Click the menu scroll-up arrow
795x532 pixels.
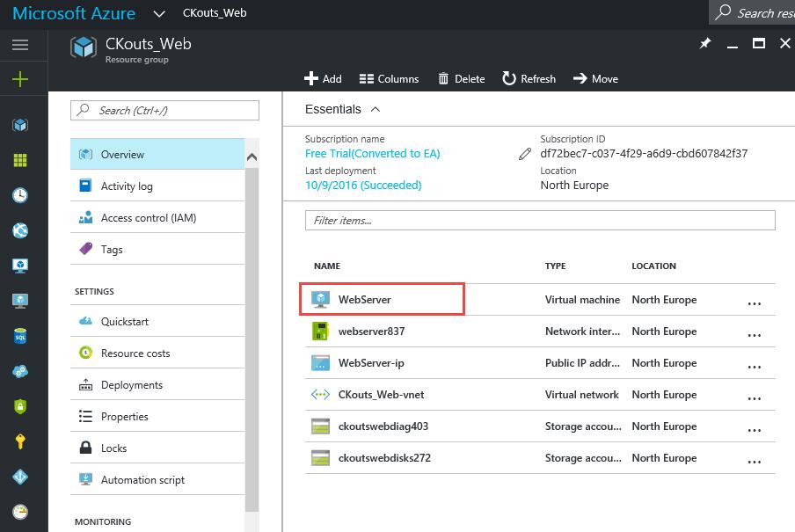[x=252, y=157]
